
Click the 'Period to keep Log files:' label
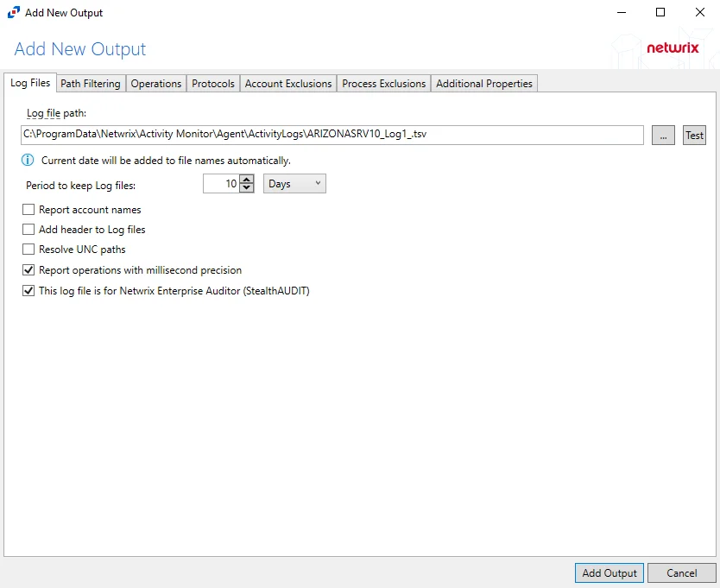coord(81,185)
